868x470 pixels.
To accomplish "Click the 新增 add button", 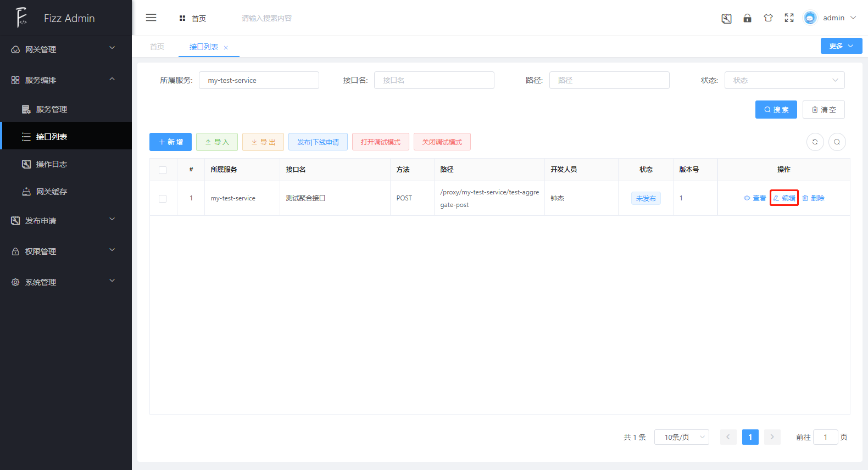I will (170, 142).
